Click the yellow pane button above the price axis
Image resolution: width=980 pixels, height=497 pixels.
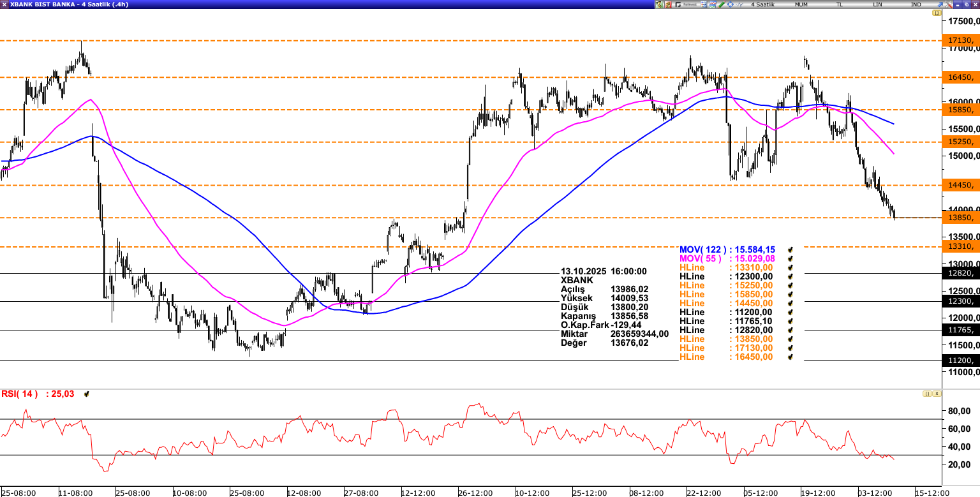[936, 12]
